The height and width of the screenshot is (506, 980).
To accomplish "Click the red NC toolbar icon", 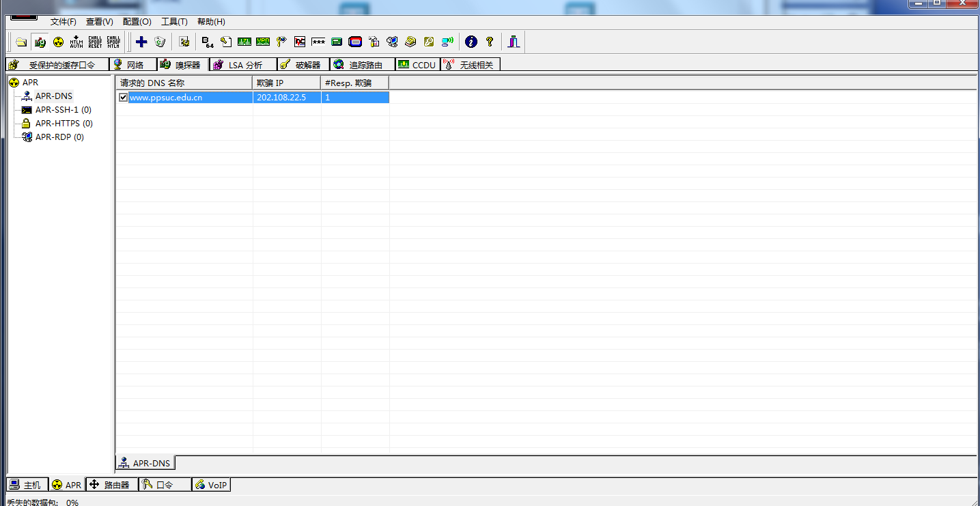I will pos(300,42).
